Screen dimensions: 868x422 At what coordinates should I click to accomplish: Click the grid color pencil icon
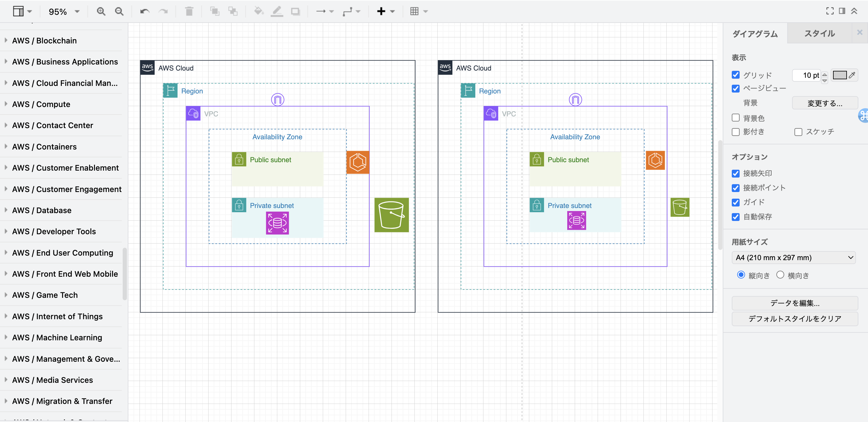(x=853, y=75)
